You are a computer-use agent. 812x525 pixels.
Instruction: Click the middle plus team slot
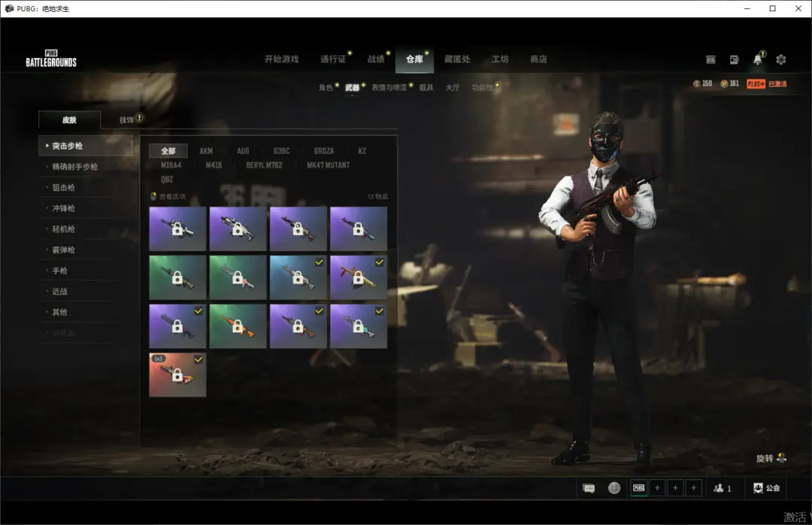[675, 487]
